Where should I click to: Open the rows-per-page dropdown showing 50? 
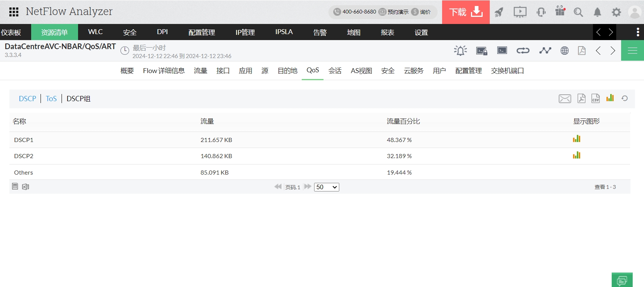click(326, 187)
